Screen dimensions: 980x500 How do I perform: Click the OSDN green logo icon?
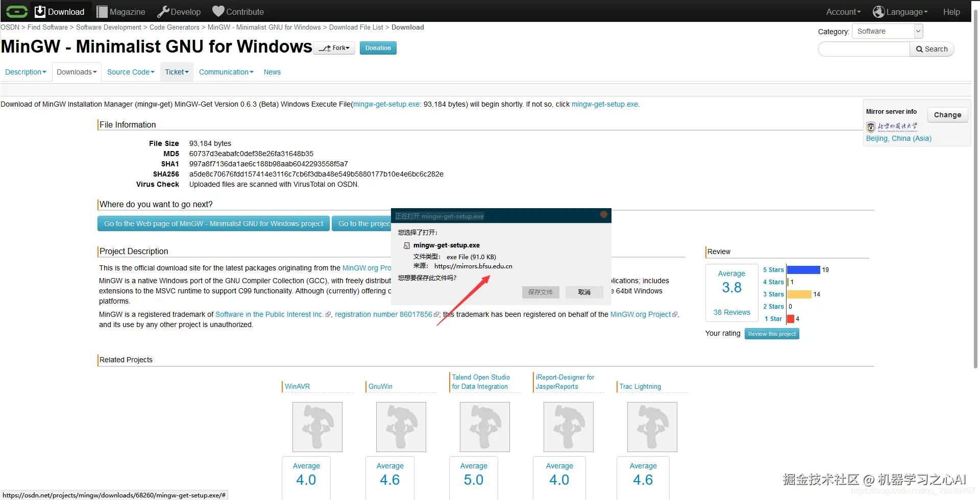[x=16, y=11]
